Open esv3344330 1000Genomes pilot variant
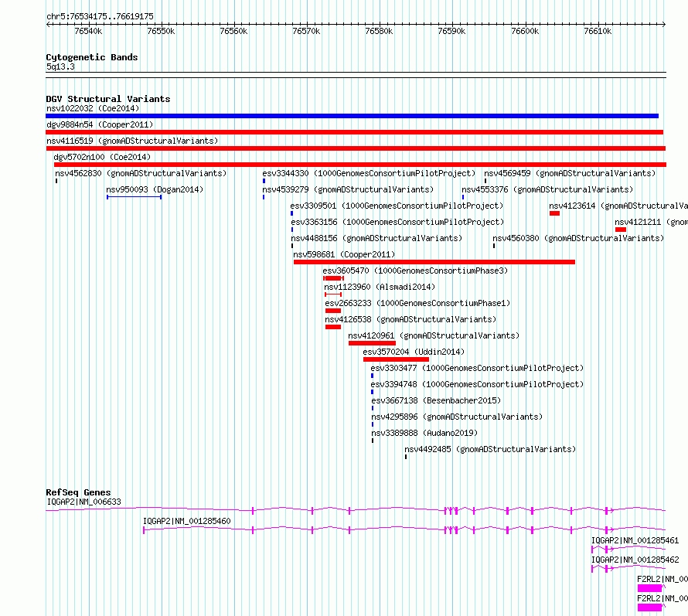This screenshot has height=616, width=688. tap(369, 173)
